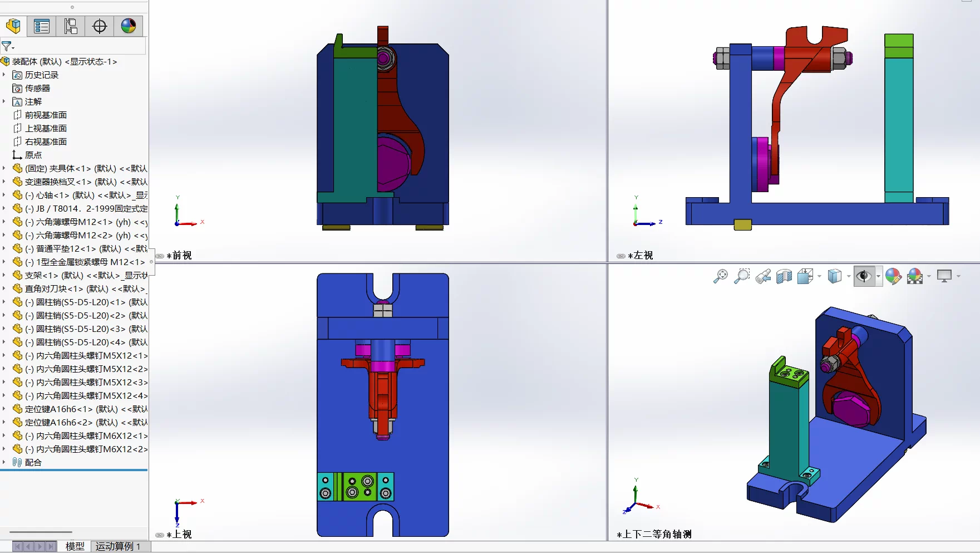Expand the 注解 annotations folder
This screenshot has height=553, width=980.
point(4,102)
